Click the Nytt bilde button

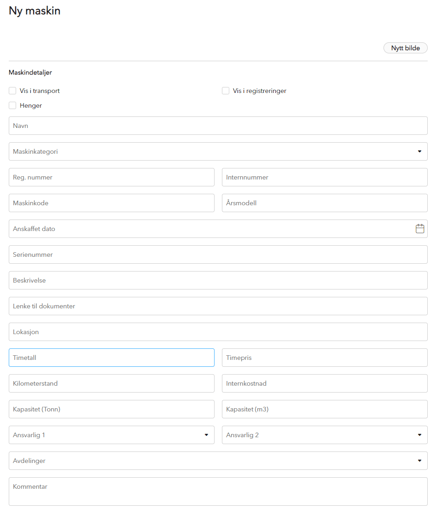405,48
